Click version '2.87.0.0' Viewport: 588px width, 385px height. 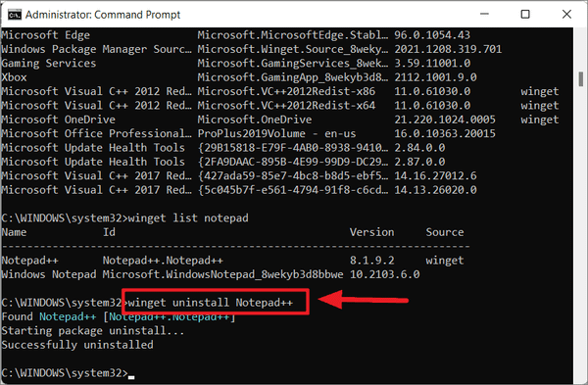click(419, 162)
